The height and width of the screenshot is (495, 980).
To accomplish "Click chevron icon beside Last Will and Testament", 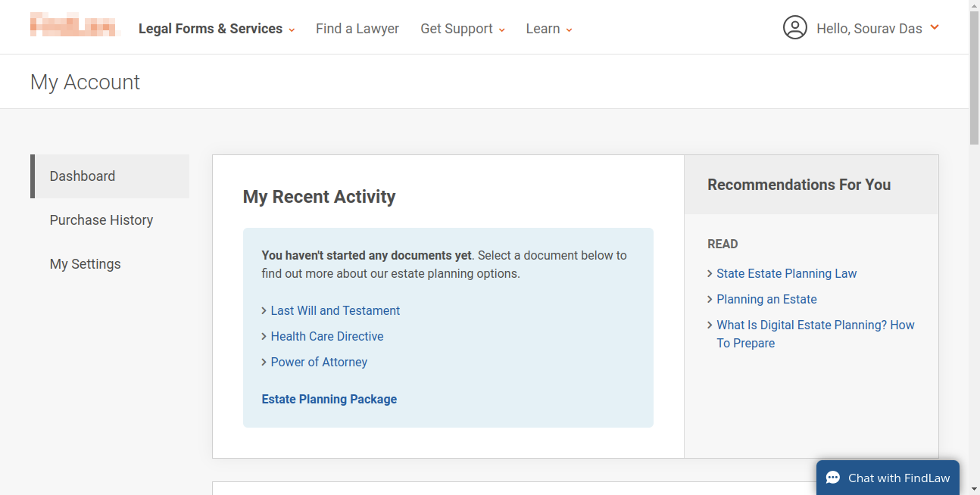I will coord(264,311).
